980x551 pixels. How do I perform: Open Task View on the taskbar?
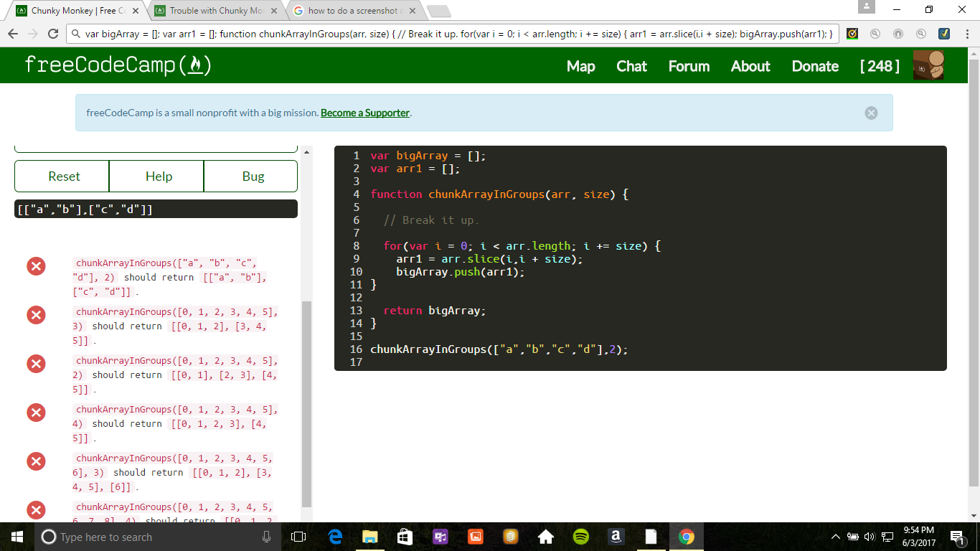point(298,537)
